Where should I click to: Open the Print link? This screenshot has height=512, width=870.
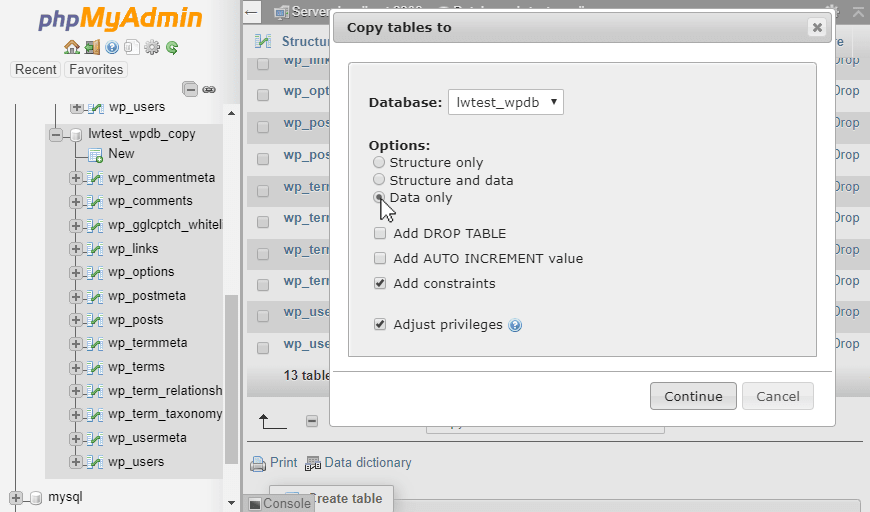tap(284, 463)
